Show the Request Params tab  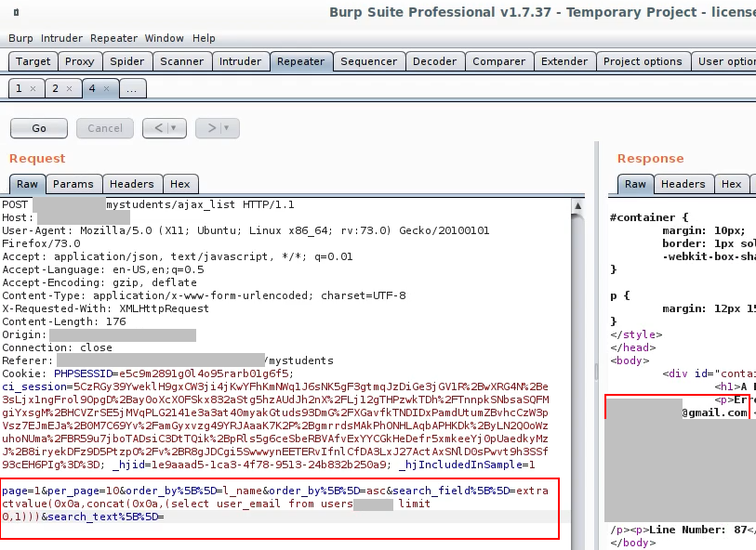pyautogui.click(x=73, y=184)
